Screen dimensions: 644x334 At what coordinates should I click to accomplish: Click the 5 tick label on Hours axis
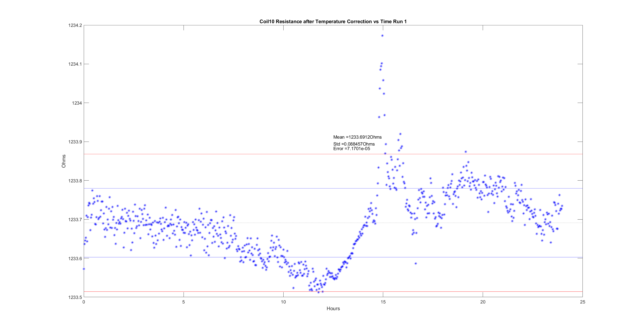point(184,302)
